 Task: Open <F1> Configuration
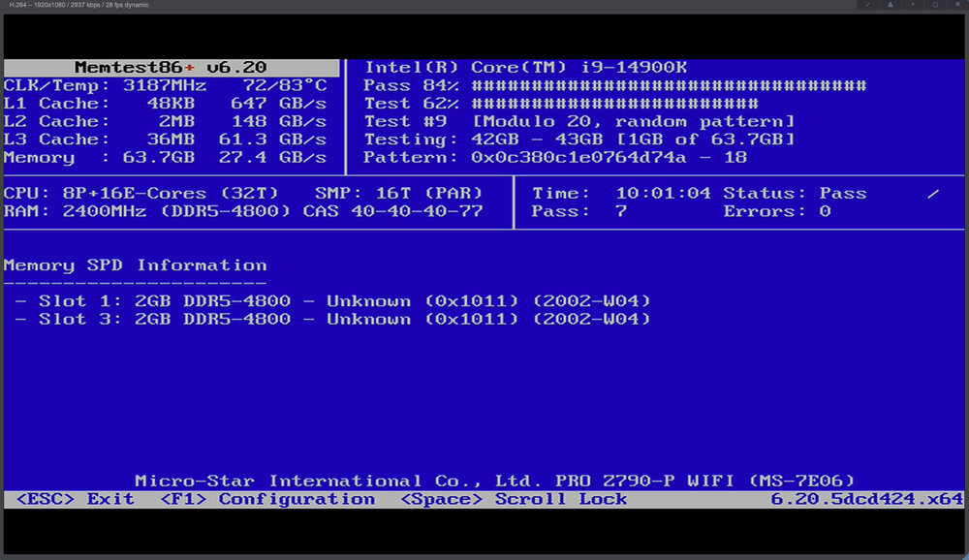coord(267,499)
